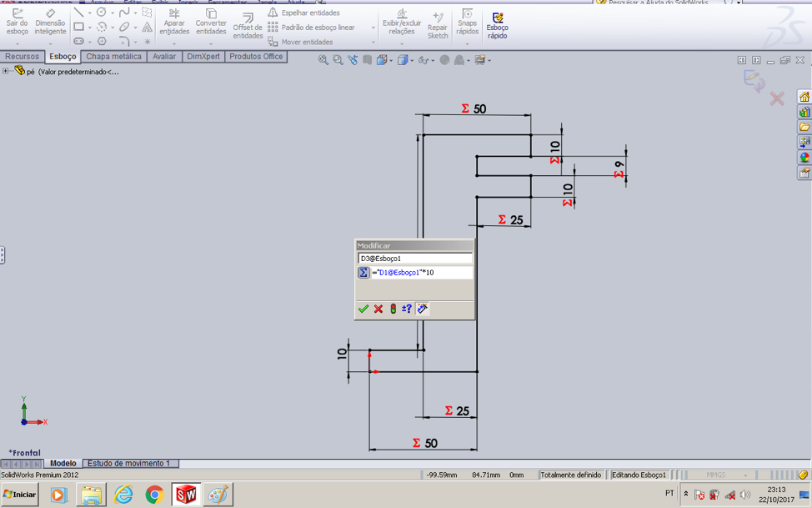Select the Circle sketch tool

click(102, 12)
